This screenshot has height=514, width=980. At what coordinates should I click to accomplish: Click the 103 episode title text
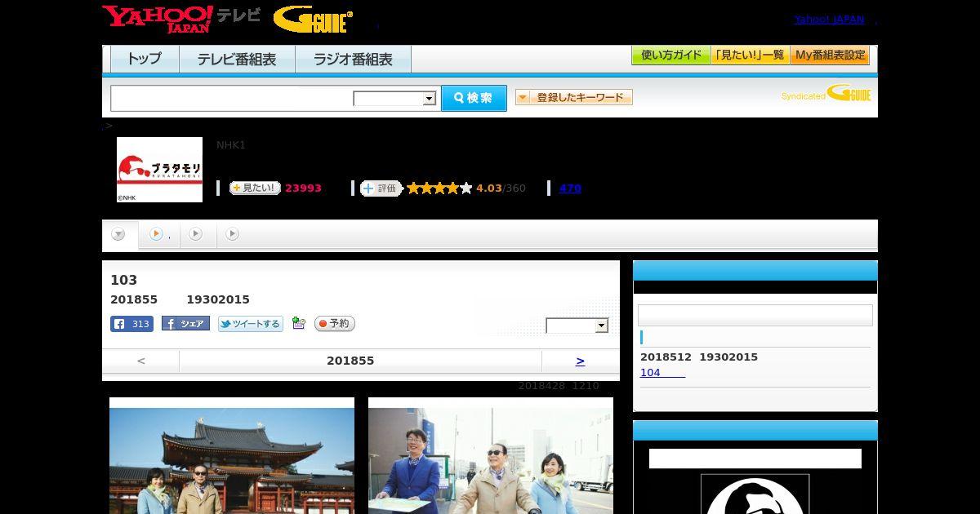coord(124,280)
